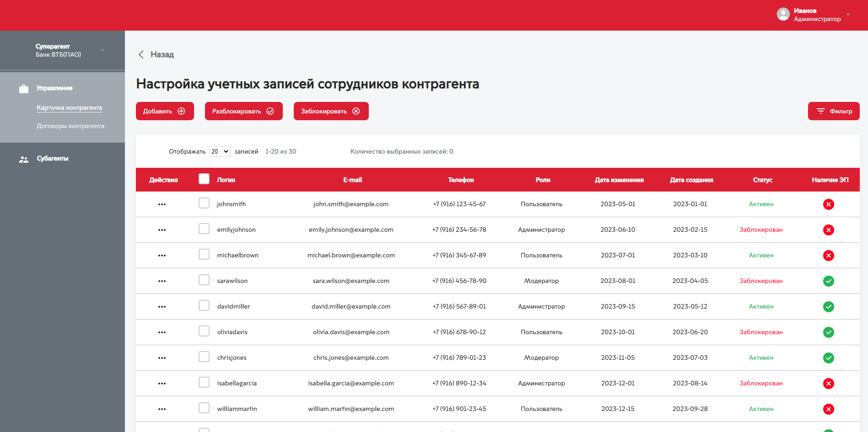Toggle select-all checkbox in table header
Image resolution: width=868 pixels, height=432 pixels.
pos(204,179)
